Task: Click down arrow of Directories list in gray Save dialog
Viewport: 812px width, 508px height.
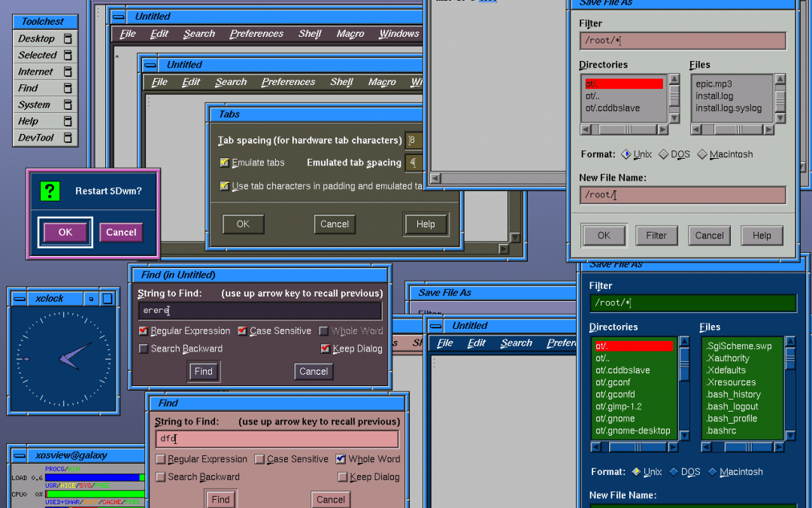Action: 674,117
